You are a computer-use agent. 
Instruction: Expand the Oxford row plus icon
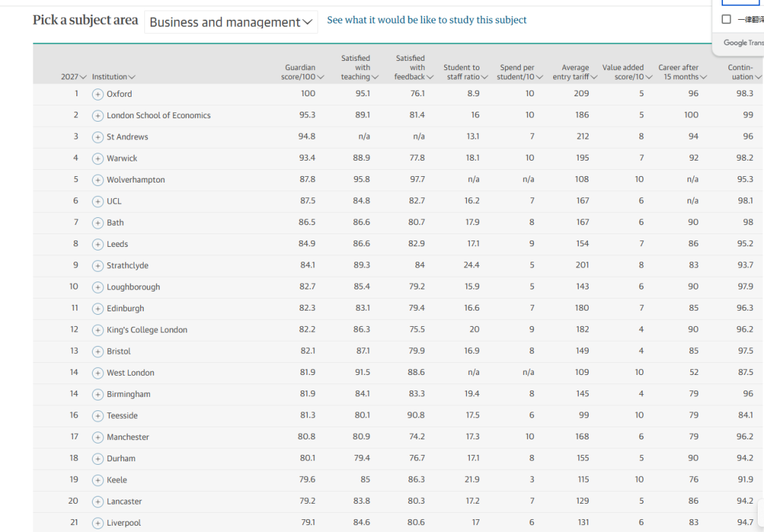pyautogui.click(x=98, y=95)
